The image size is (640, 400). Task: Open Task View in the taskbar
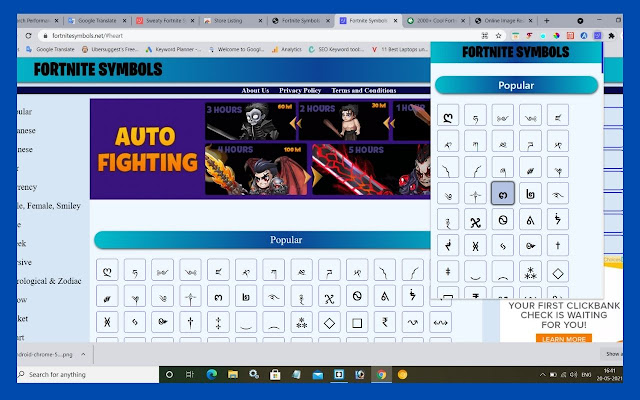point(190,374)
